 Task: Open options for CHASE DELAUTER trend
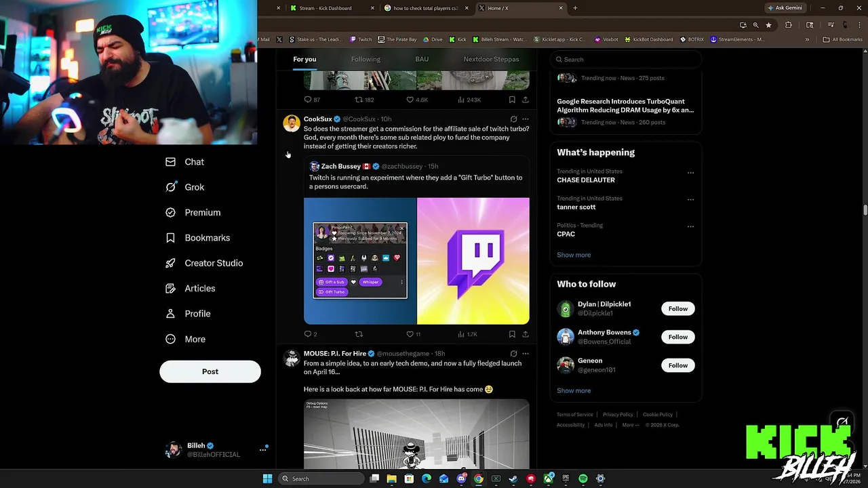coord(690,173)
